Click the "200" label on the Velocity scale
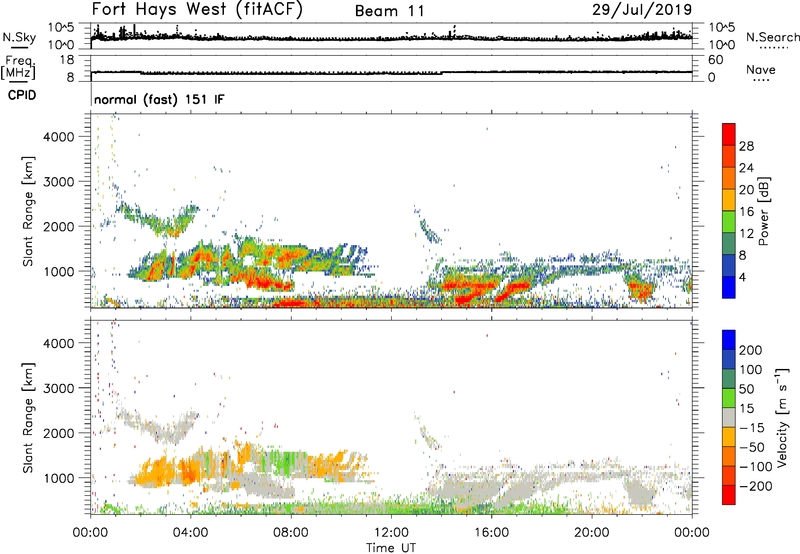Viewport: 800px width, 554px height. (751, 350)
